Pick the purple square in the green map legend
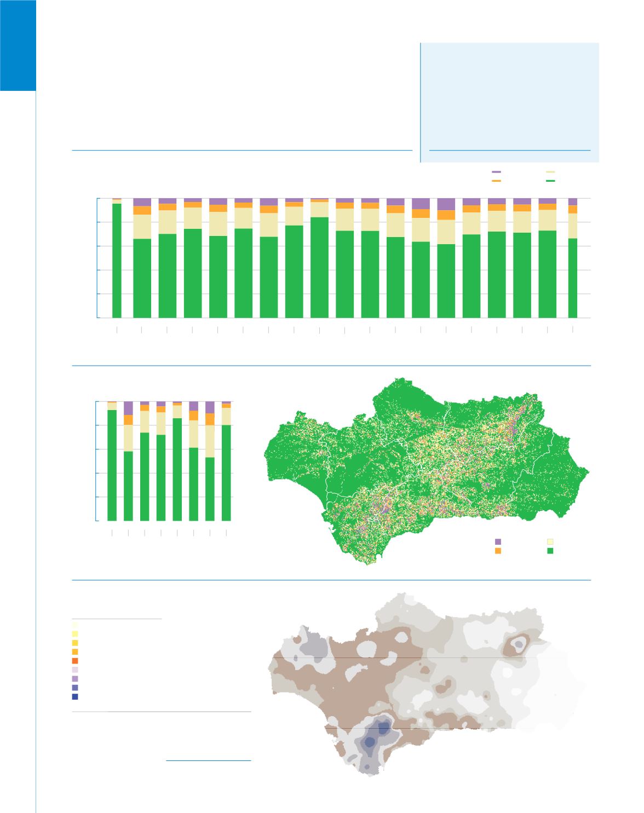The height and width of the screenshot is (813, 644). [x=498, y=541]
